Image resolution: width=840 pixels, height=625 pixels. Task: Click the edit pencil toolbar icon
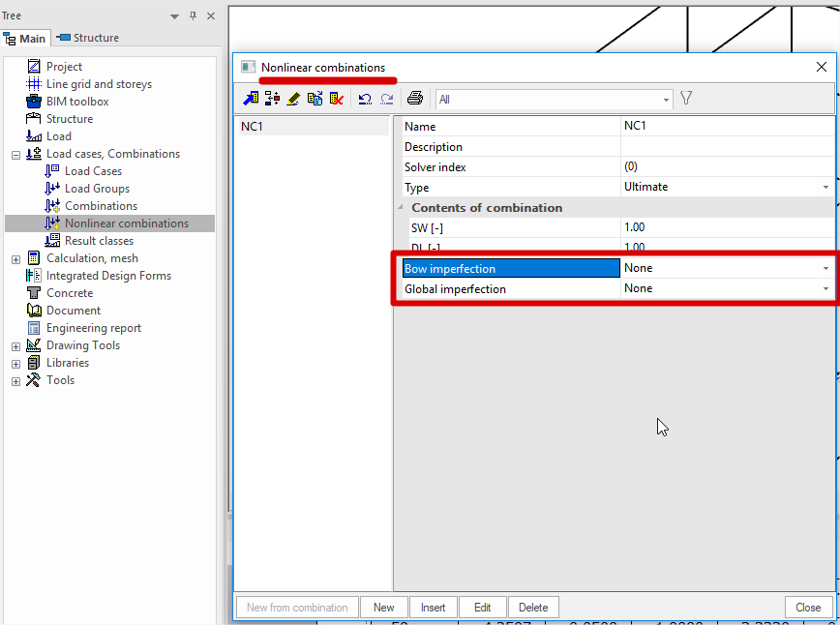(293, 99)
